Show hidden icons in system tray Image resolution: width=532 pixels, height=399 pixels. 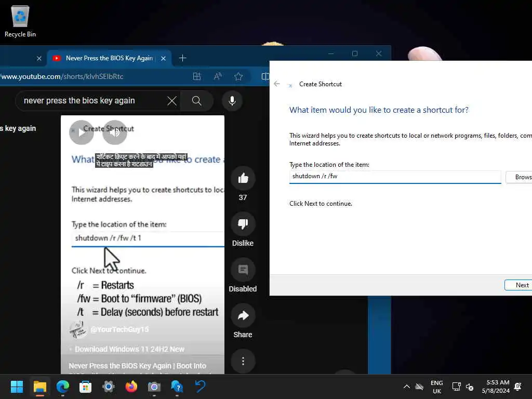click(x=406, y=387)
